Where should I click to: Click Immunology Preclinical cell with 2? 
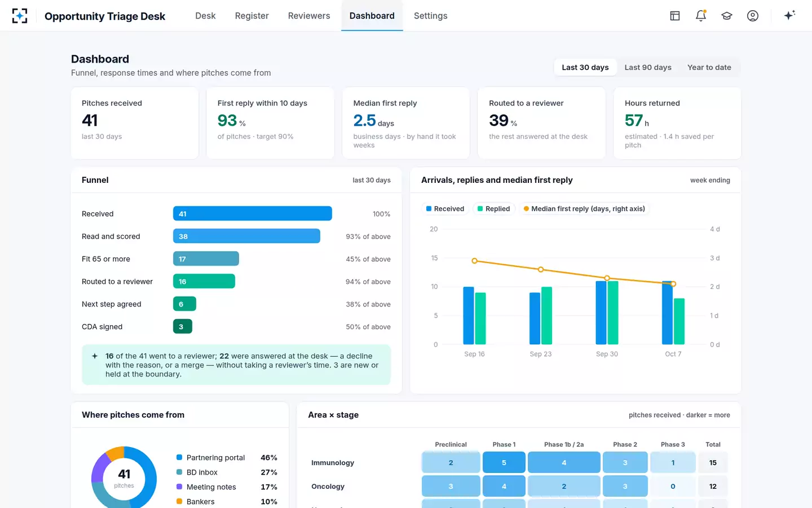point(451,462)
